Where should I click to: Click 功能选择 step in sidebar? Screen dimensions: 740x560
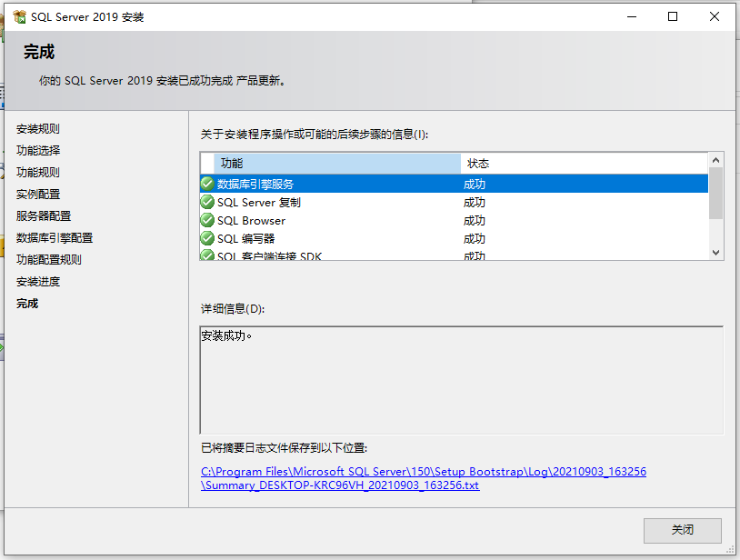[38, 151]
